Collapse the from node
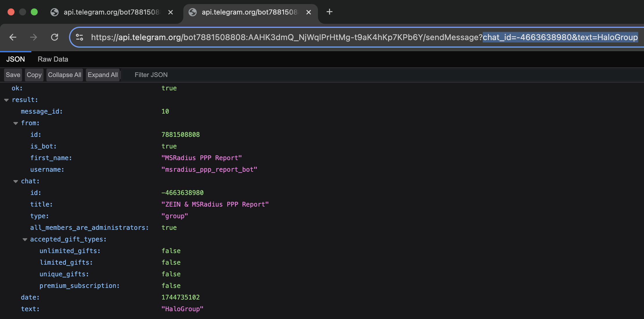Screen dimensions: 644x319 pyautogui.click(x=16, y=123)
